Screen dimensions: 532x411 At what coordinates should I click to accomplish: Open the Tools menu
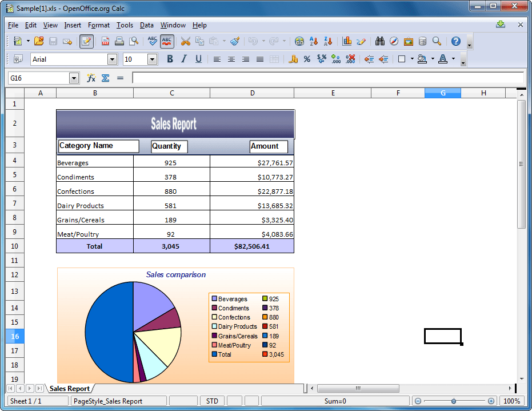coord(125,25)
